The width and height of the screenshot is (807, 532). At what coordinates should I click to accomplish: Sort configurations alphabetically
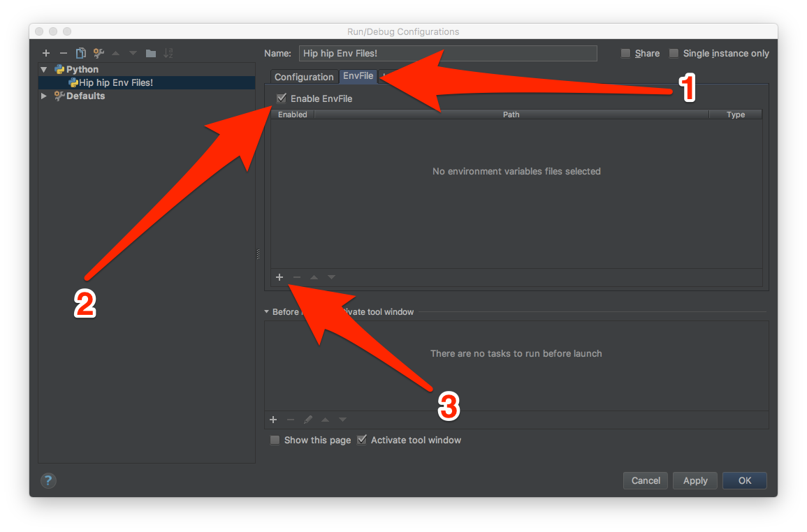[x=168, y=53]
